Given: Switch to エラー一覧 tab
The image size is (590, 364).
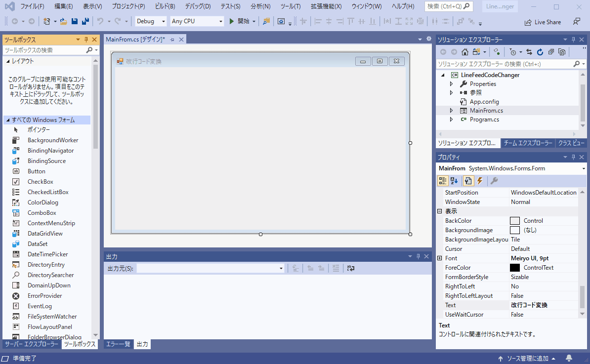Looking at the screenshot, I should (x=118, y=344).
